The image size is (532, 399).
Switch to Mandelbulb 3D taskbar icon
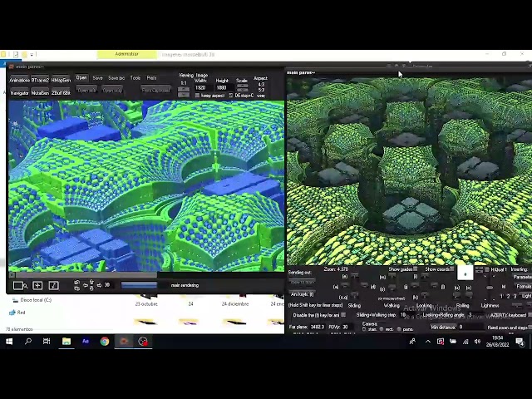coord(124,342)
